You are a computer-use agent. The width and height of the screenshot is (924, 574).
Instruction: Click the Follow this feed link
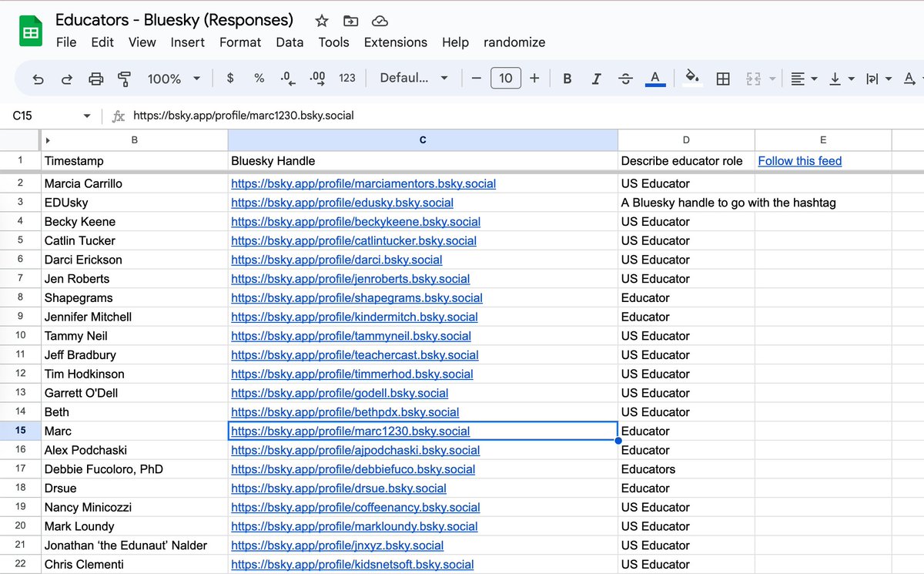(799, 161)
